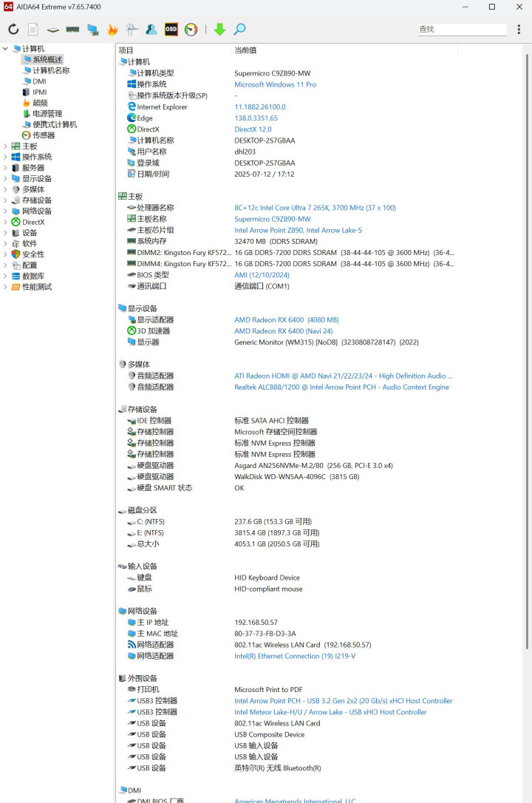The height and width of the screenshot is (803, 532).
Task: Click the green download arrow icon
Action: click(x=220, y=29)
